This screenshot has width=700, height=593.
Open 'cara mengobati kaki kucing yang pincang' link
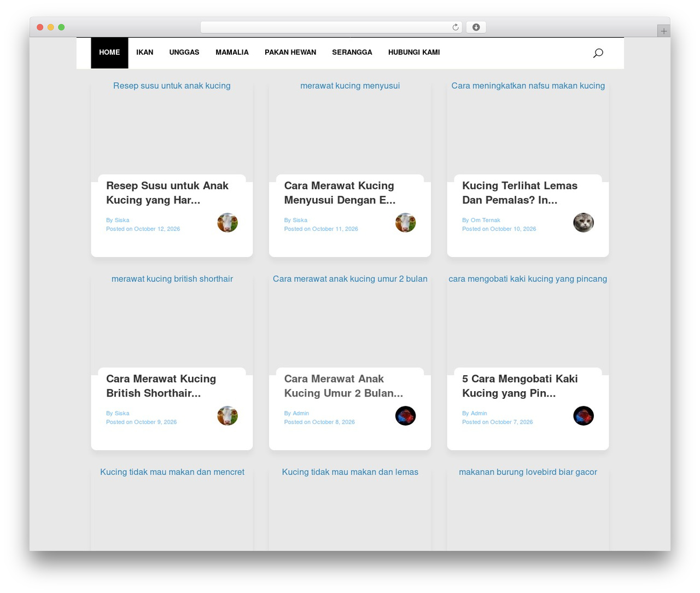click(528, 279)
